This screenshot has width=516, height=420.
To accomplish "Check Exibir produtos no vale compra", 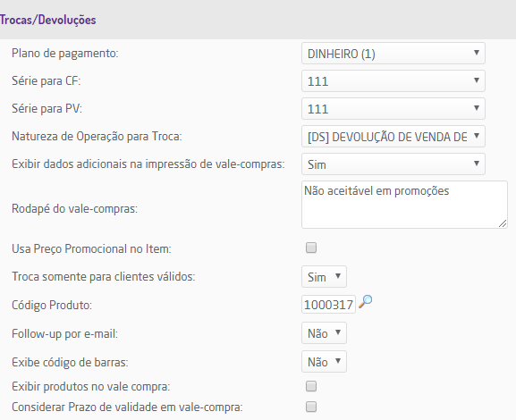I will [311, 386].
